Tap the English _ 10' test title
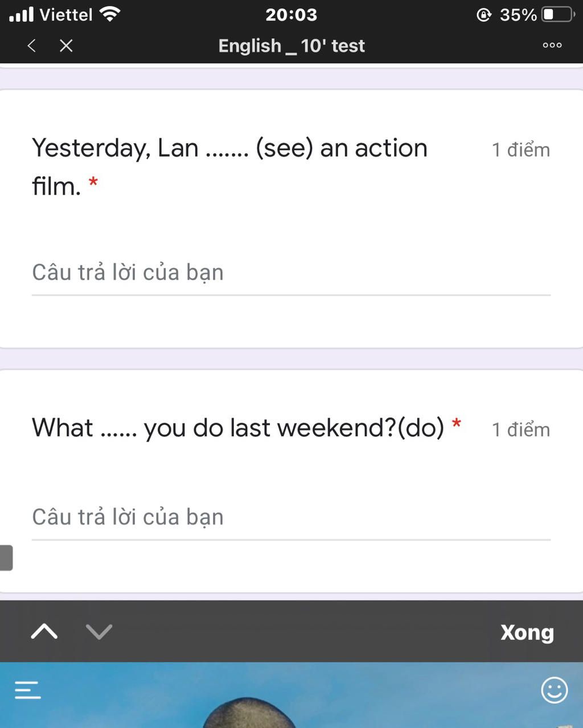Viewport: 583px width, 728px height. coord(291,46)
